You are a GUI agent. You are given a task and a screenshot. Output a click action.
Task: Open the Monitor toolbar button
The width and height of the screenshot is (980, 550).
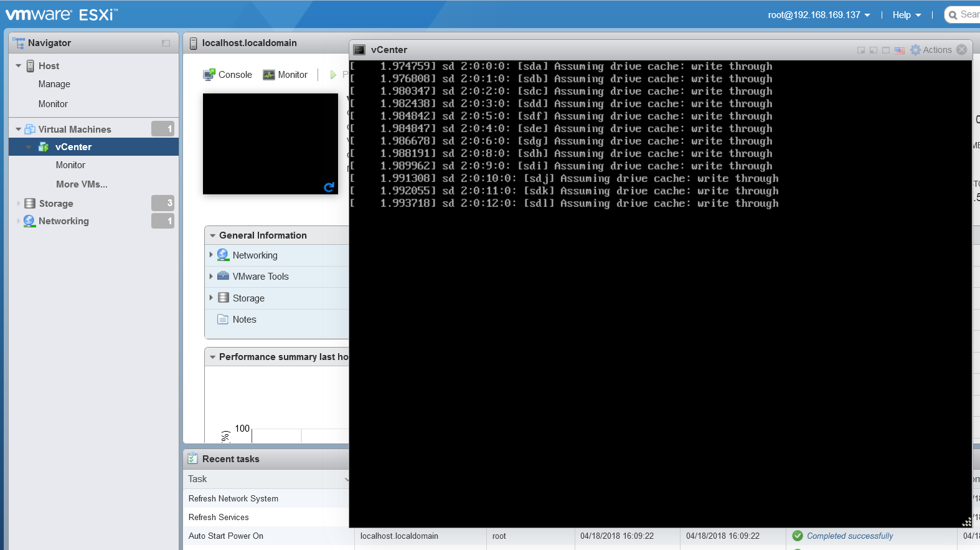(285, 75)
